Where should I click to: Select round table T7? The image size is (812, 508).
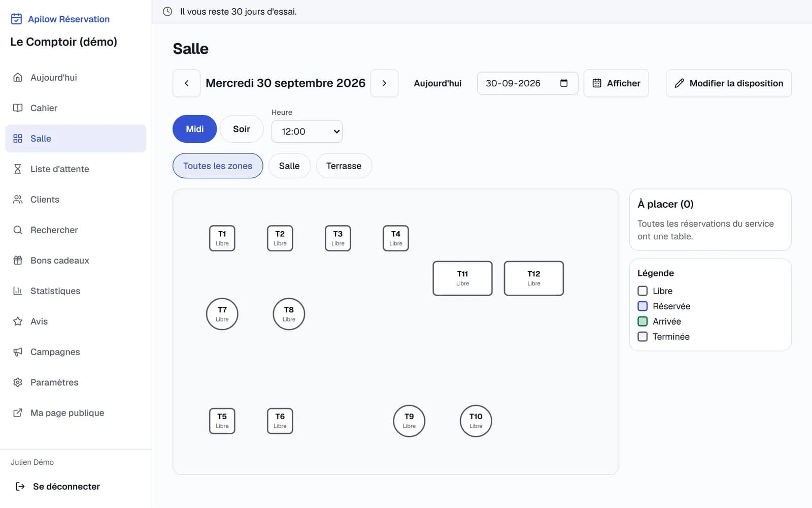pyautogui.click(x=222, y=314)
